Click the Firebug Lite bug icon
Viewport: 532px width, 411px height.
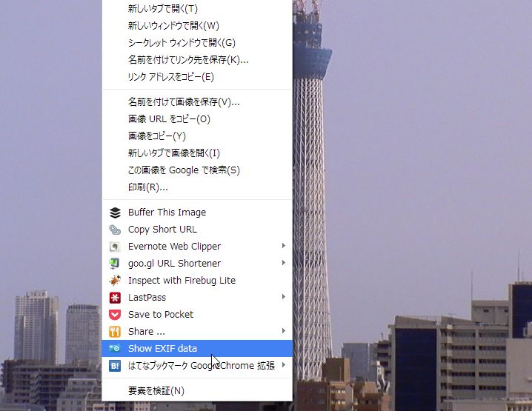pyautogui.click(x=115, y=281)
